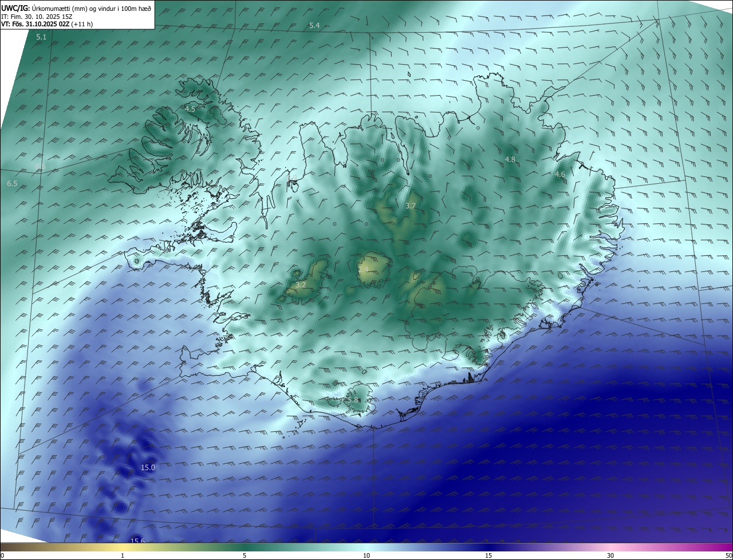Click the colour scale tick label 10
733x560 pixels.
click(x=366, y=555)
